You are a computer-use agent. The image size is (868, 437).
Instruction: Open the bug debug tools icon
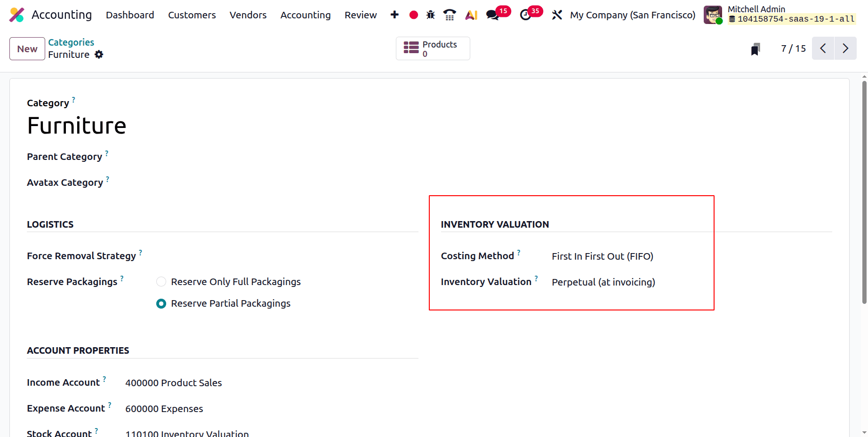pyautogui.click(x=431, y=15)
